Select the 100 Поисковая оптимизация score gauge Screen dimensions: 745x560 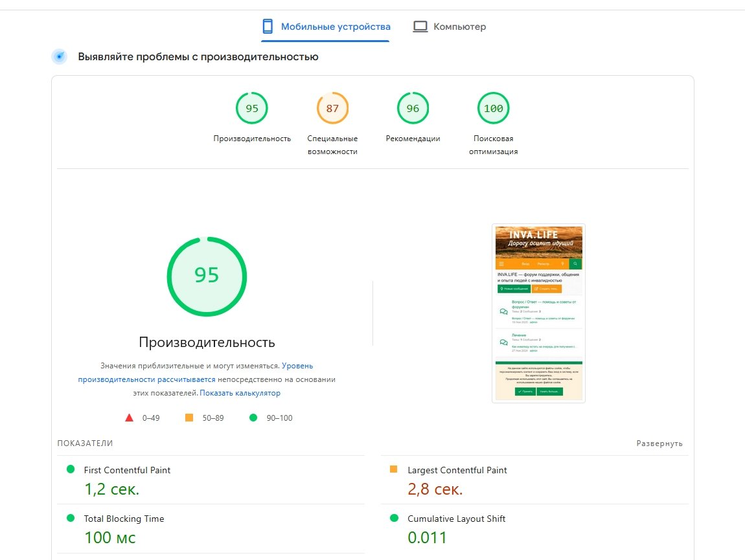(x=493, y=109)
